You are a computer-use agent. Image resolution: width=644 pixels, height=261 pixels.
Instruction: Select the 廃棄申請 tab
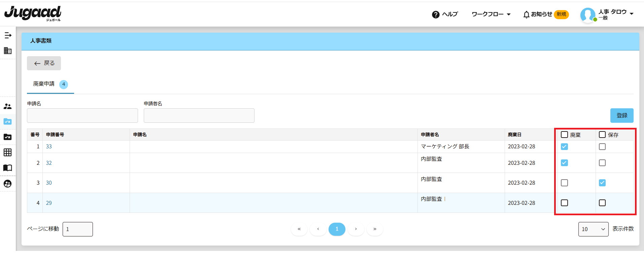click(44, 84)
